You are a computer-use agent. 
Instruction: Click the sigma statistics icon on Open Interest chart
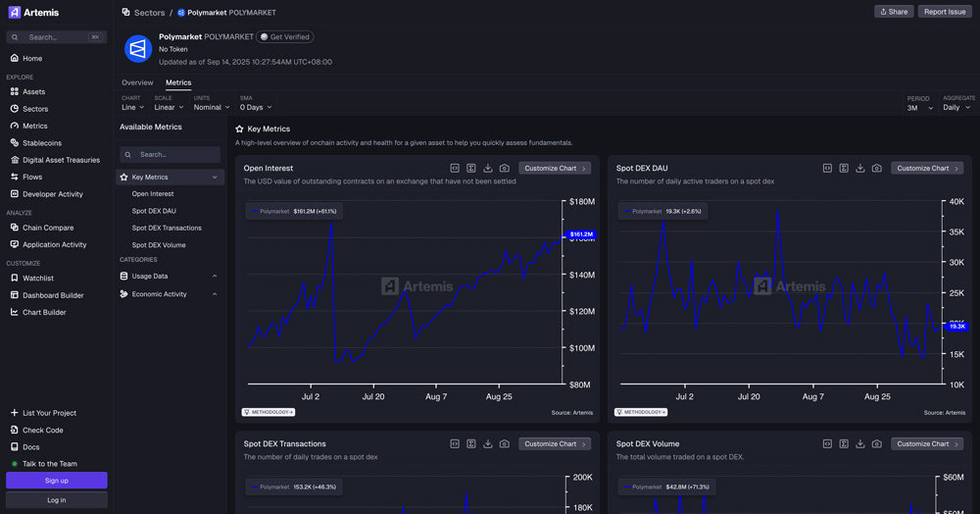click(x=471, y=169)
